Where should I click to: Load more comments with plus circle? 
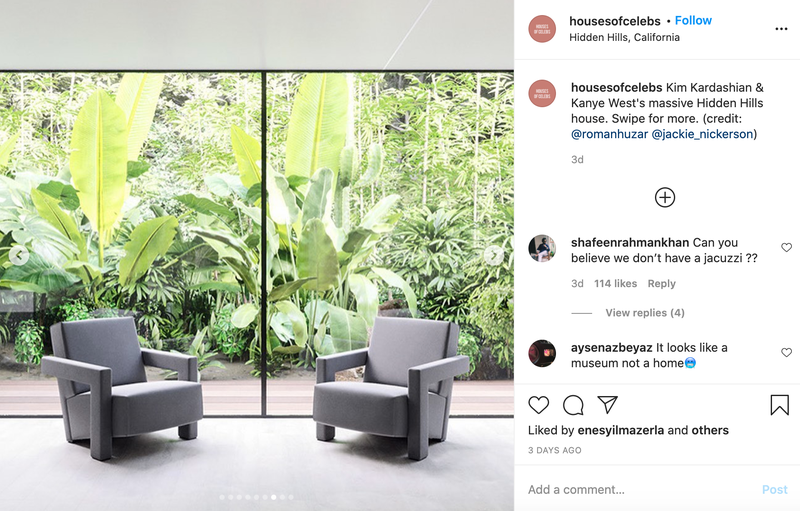[x=665, y=197]
